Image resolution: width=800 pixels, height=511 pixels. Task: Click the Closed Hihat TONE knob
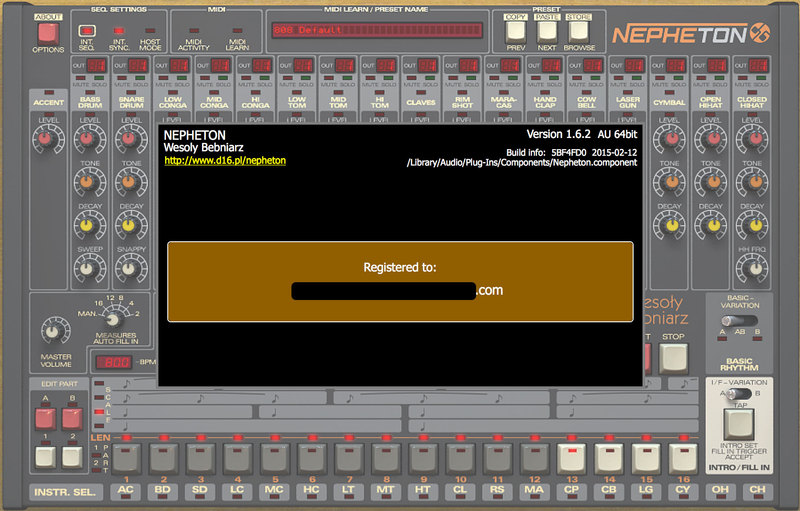click(752, 182)
